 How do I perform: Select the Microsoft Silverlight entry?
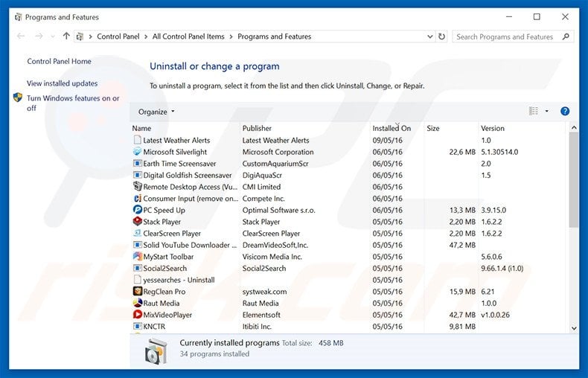point(348,152)
